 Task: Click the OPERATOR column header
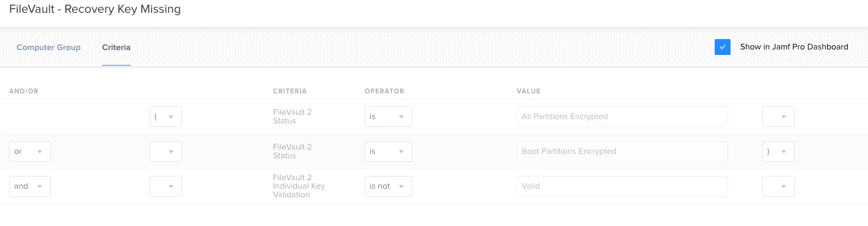(384, 92)
